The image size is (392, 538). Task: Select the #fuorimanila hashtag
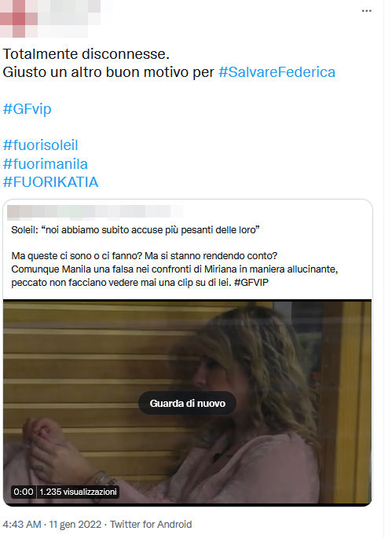tap(46, 163)
